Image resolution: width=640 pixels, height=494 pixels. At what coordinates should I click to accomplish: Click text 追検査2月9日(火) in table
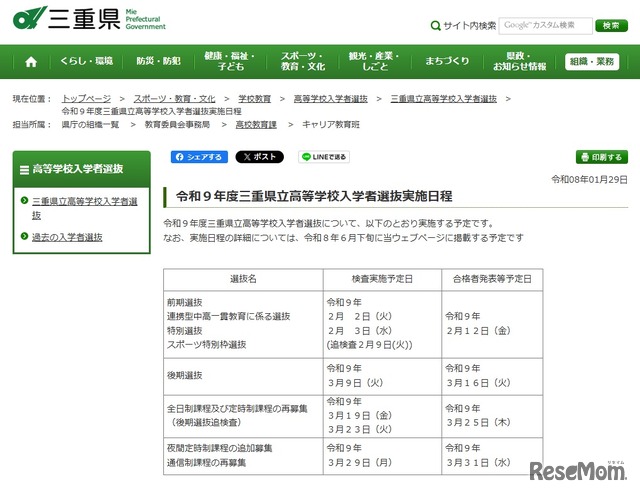[369, 345]
